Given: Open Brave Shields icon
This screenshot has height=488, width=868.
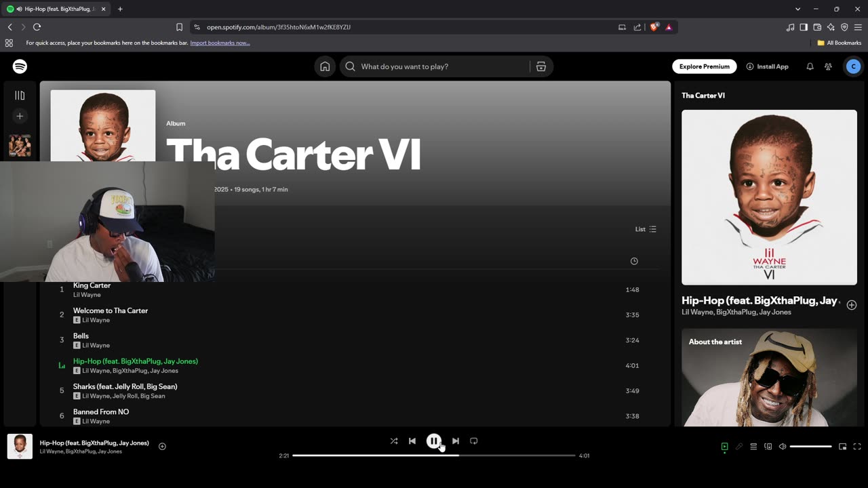Looking at the screenshot, I should point(654,27).
